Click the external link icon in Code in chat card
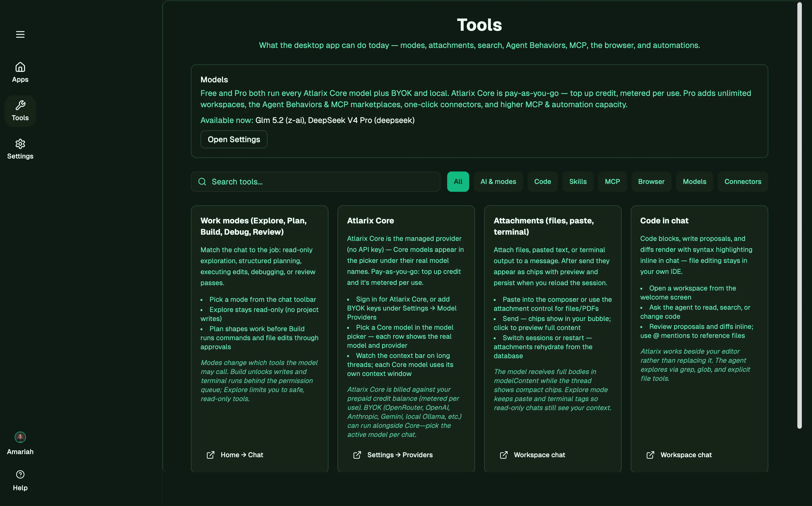 pyautogui.click(x=650, y=455)
